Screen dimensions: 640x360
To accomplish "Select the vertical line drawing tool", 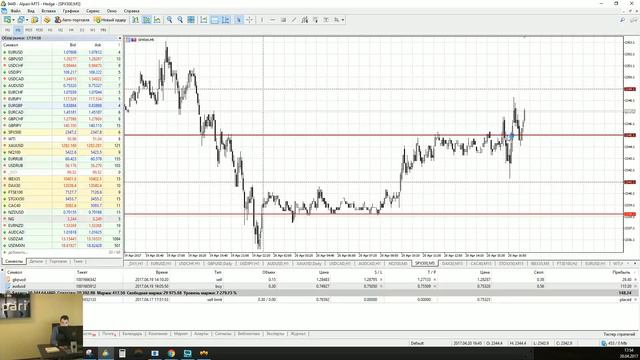I will (x=262, y=20).
